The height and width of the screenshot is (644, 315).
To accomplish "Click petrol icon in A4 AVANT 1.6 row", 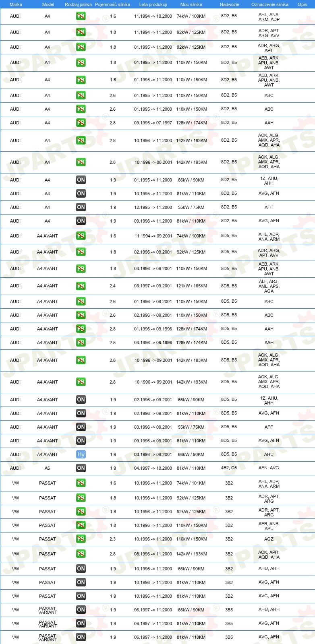I will pos(81,236).
